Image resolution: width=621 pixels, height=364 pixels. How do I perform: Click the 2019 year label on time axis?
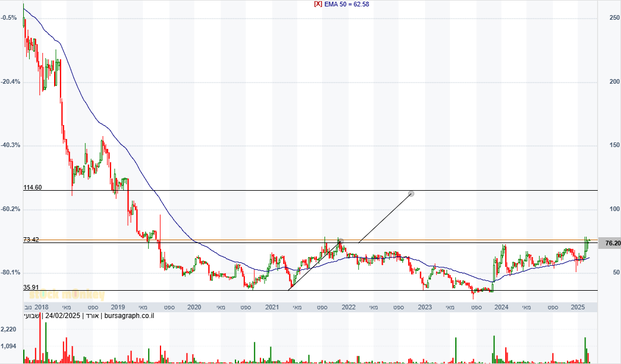pos(118,307)
